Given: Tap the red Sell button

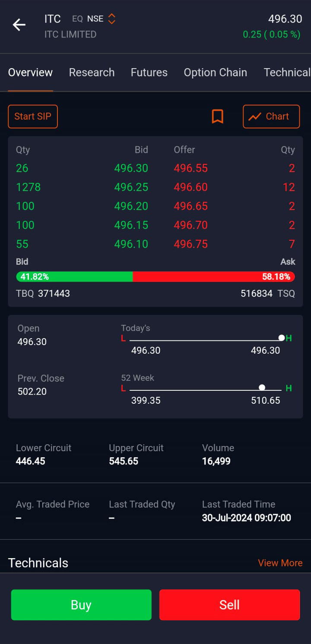Looking at the screenshot, I should pos(229,605).
